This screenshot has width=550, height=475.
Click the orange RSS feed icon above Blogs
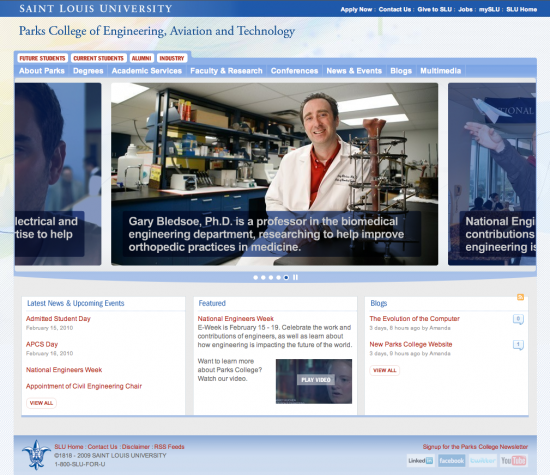click(x=521, y=297)
